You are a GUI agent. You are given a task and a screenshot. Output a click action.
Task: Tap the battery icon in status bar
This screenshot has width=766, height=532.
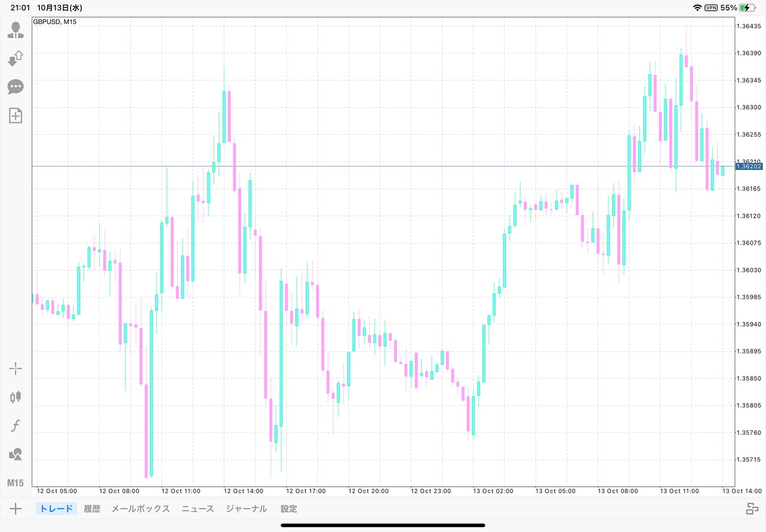click(x=748, y=8)
